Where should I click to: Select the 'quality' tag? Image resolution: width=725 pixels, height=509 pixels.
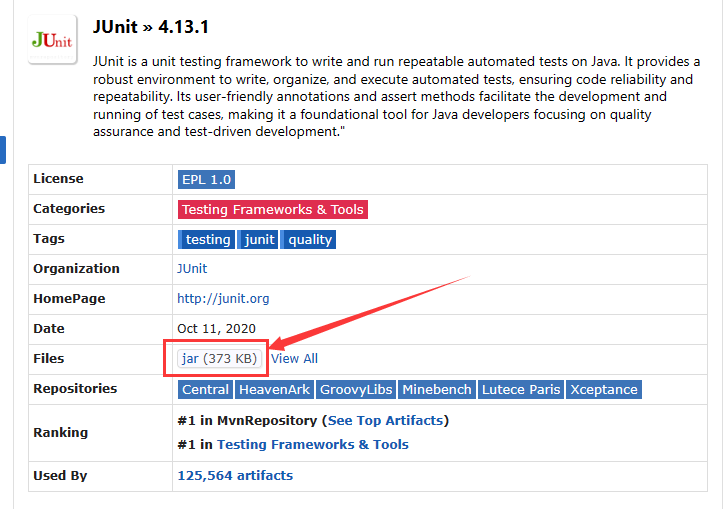[x=309, y=240]
